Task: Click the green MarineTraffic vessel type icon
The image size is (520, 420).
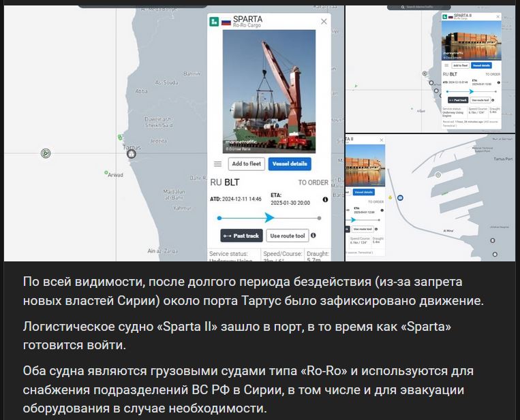Action: (x=215, y=22)
